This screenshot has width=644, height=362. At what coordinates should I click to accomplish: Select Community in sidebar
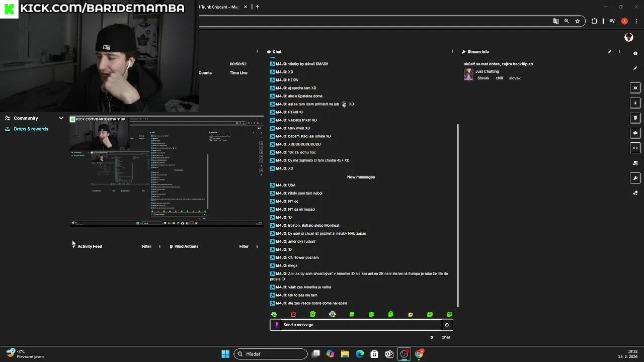(26, 118)
